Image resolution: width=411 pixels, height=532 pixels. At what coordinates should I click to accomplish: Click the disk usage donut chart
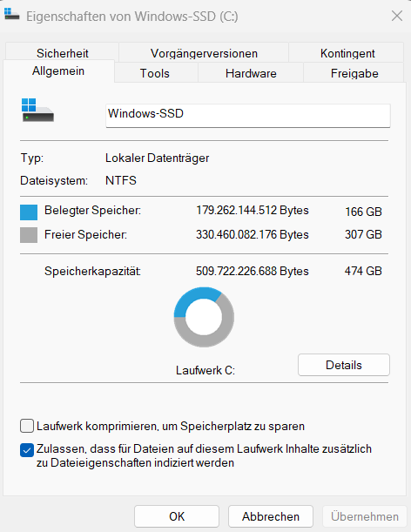coord(204,317)
